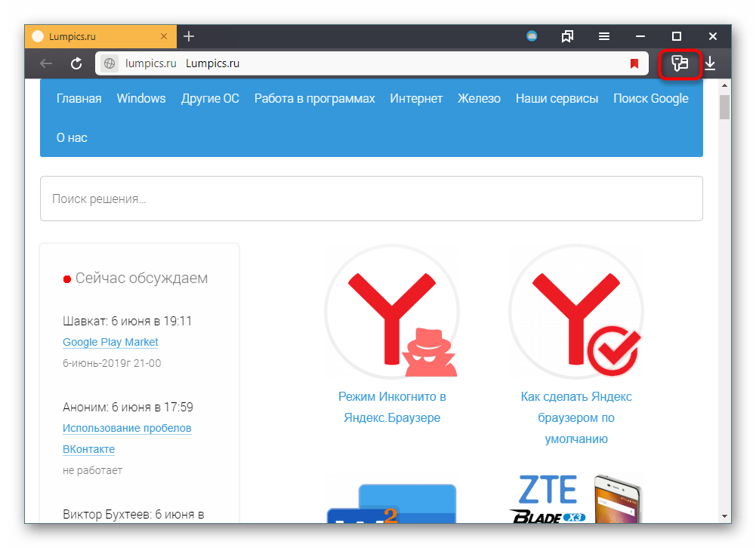Go back using the back arrow
This screenshot has height=548, width=756.
click(x=46, y=64)
